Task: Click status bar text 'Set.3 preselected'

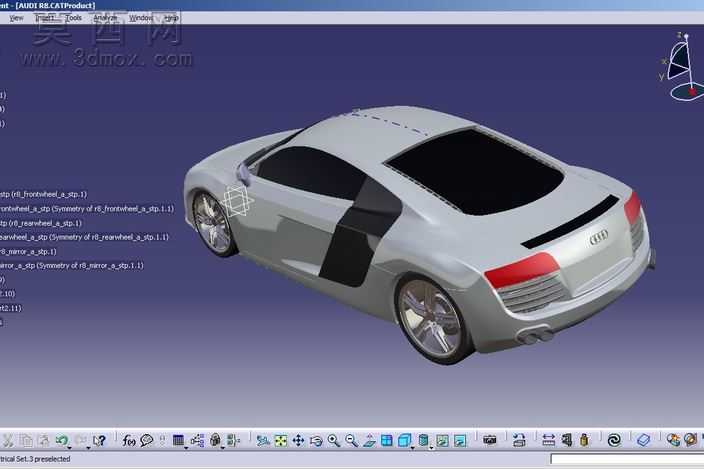Action: click(43, 459)
